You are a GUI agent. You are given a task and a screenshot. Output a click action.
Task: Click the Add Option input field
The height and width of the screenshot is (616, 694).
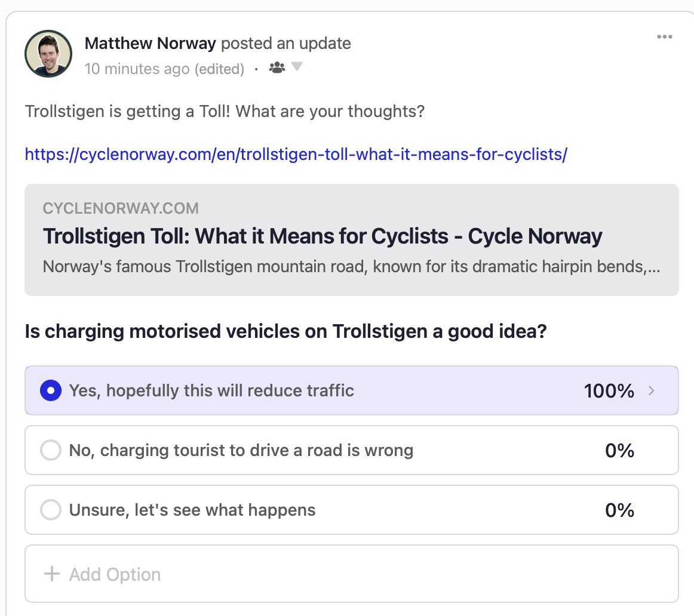pos(351,574)
